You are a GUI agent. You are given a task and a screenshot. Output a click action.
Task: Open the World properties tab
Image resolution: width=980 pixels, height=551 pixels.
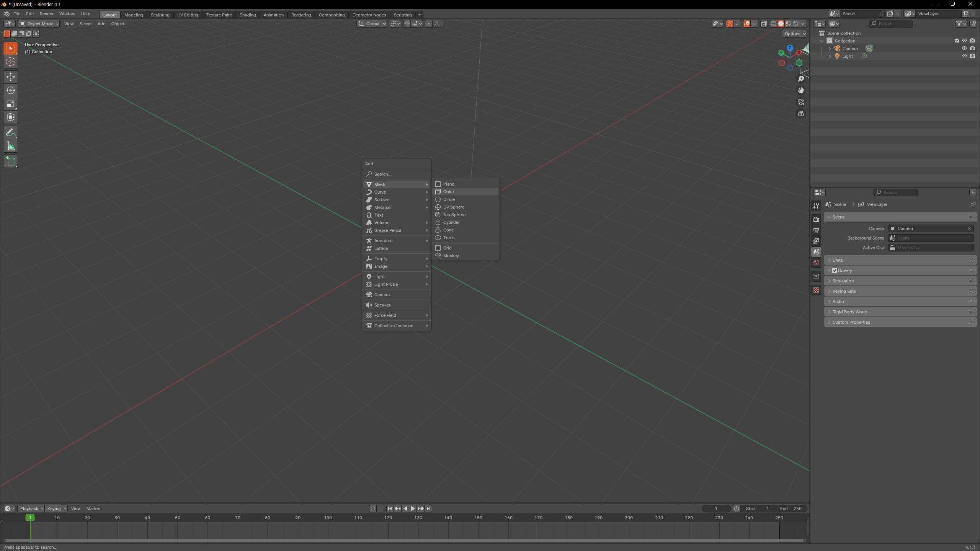[x=816, y=262]
